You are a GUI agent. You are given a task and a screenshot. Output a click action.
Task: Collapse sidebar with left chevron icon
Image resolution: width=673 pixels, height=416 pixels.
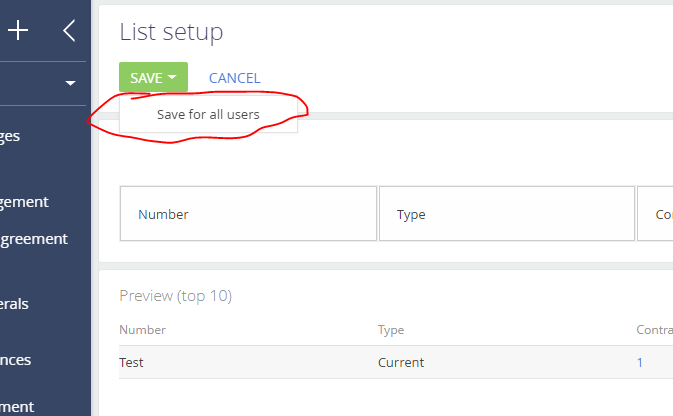69,30
